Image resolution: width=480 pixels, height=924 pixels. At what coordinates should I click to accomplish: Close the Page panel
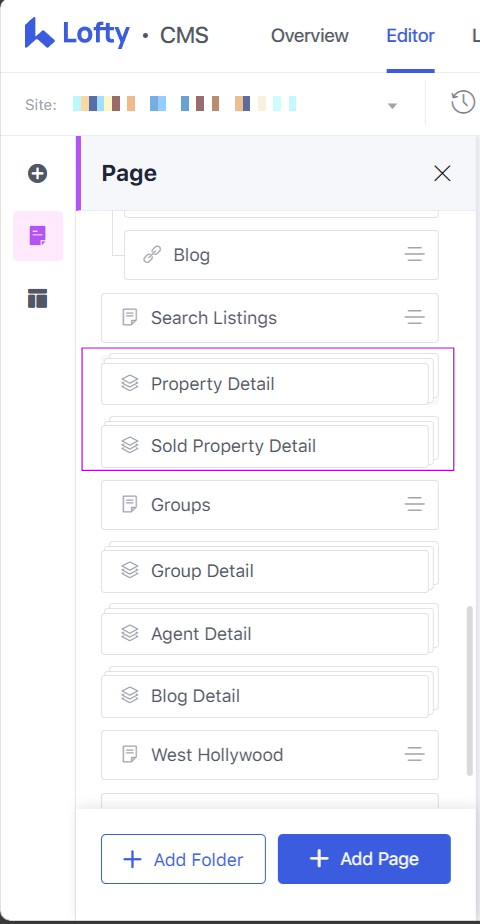click(442, 173)
